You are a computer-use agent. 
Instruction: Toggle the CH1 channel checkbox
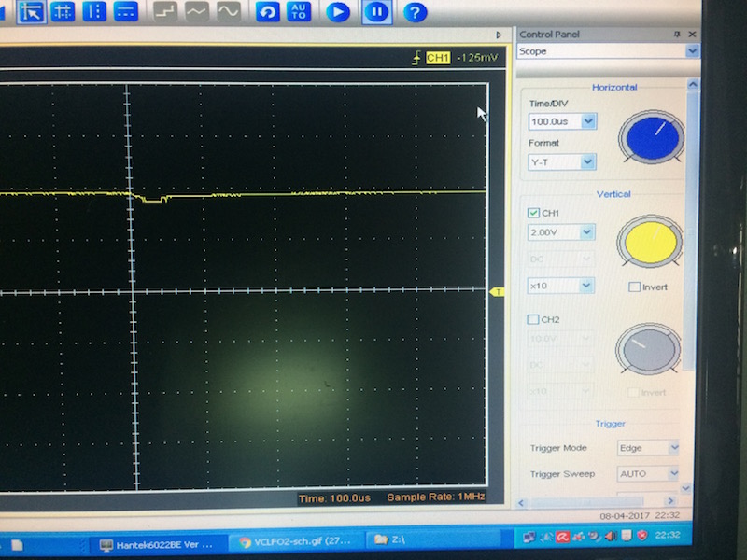tap(533, 213)
